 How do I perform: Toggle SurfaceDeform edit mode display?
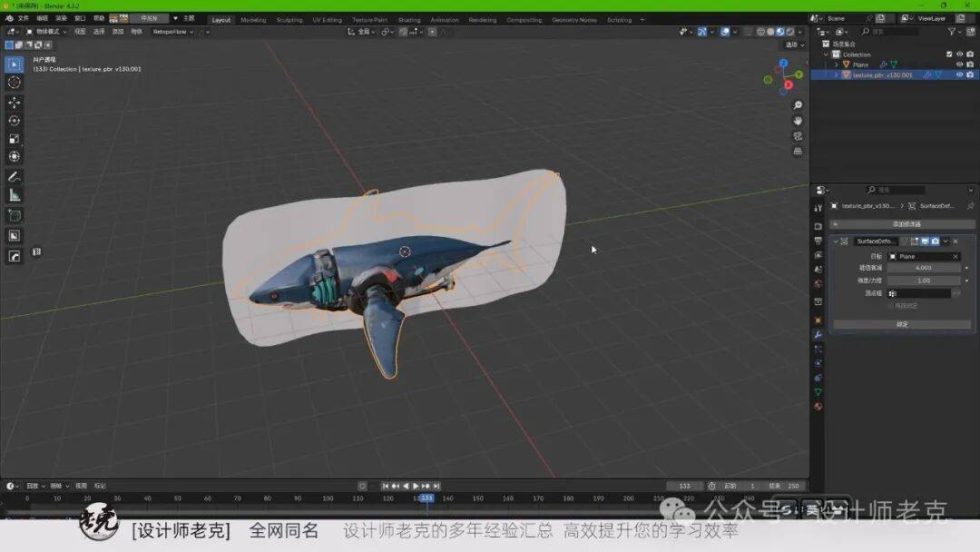tap(915, 241)
